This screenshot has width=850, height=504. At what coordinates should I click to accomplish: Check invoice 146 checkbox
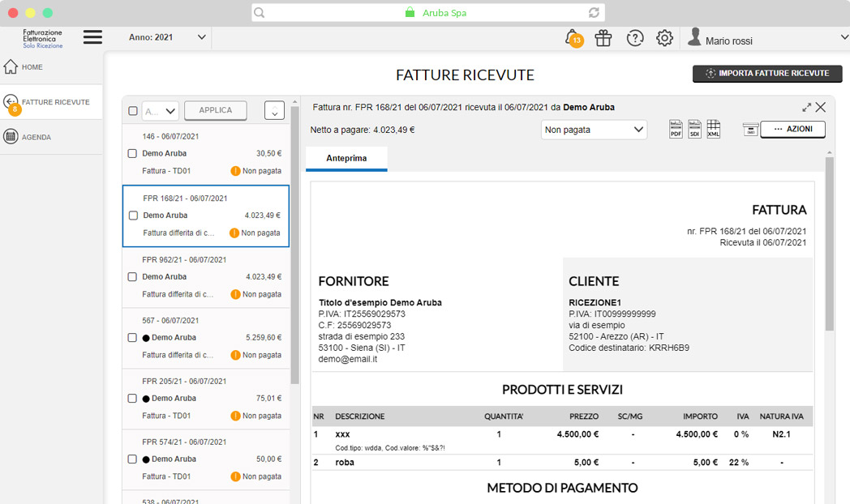132,153
